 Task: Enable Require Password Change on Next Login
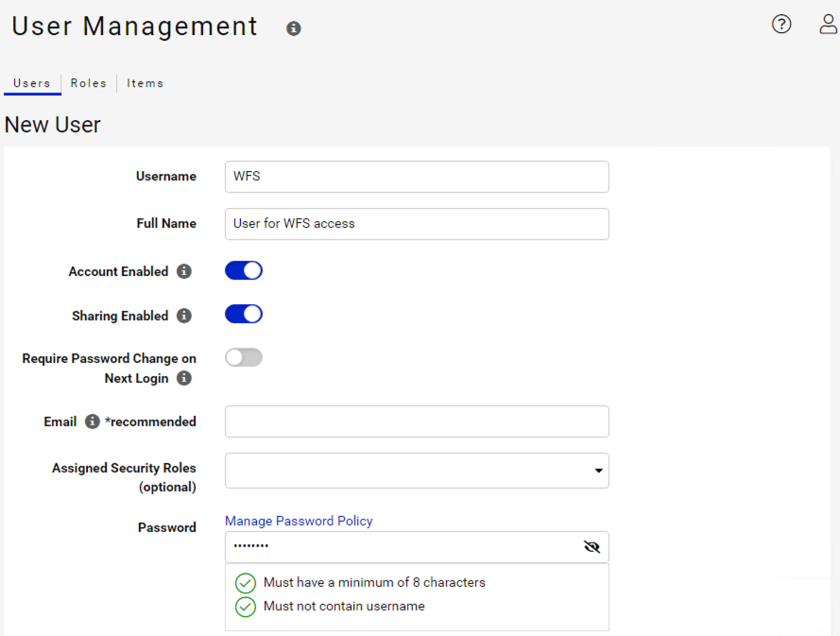243,357
